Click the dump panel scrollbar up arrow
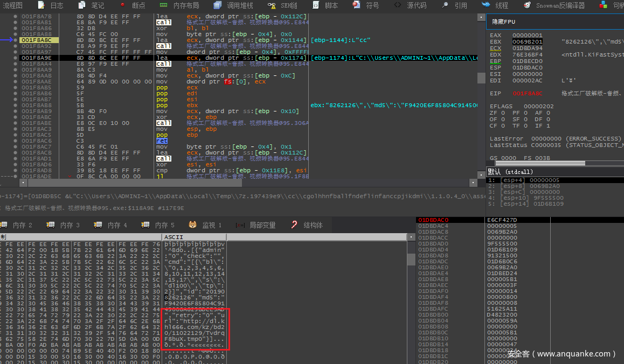 coord(411,237)
